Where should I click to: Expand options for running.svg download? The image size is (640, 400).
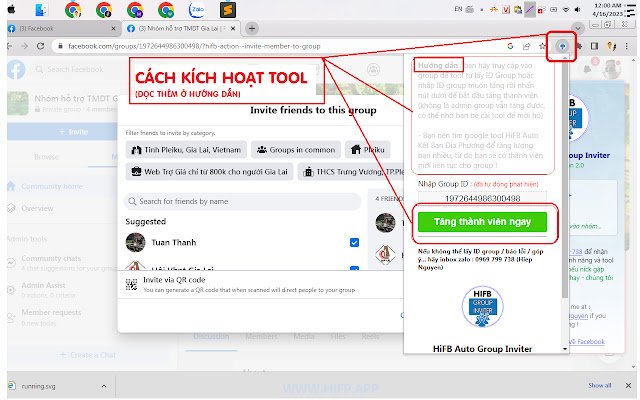coord(104,386)
